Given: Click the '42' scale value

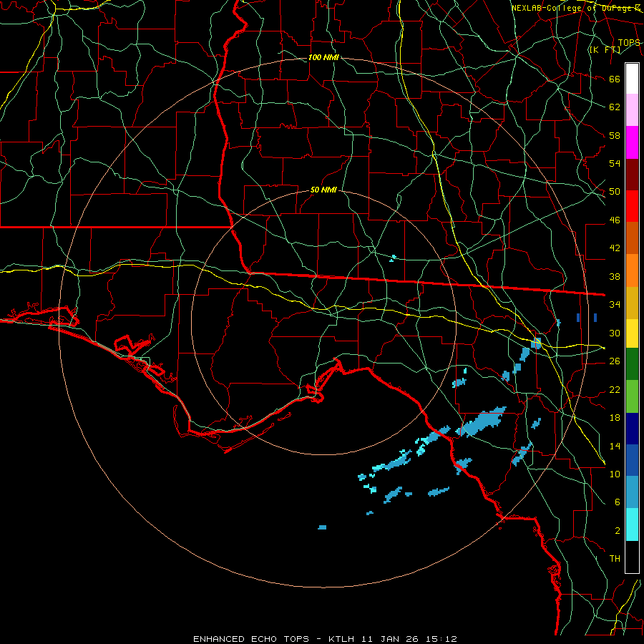Looking at the screenshot, I should pos(615,248).
